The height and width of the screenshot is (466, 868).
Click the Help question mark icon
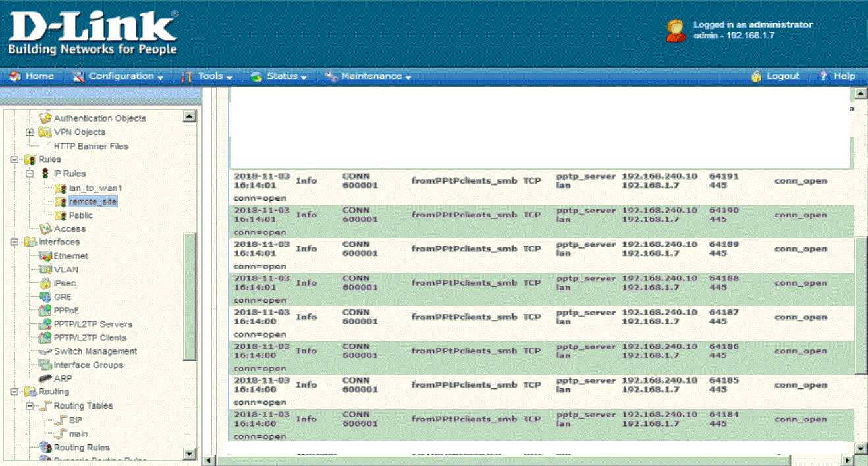tap(823, 76)
